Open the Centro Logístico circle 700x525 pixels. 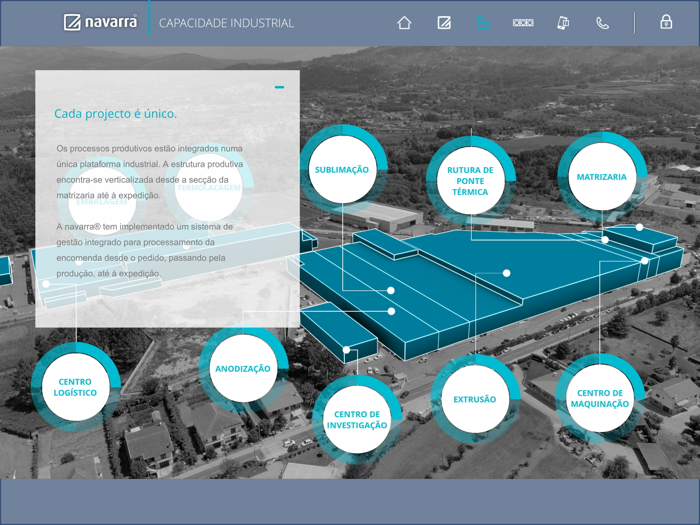[75, 387]
